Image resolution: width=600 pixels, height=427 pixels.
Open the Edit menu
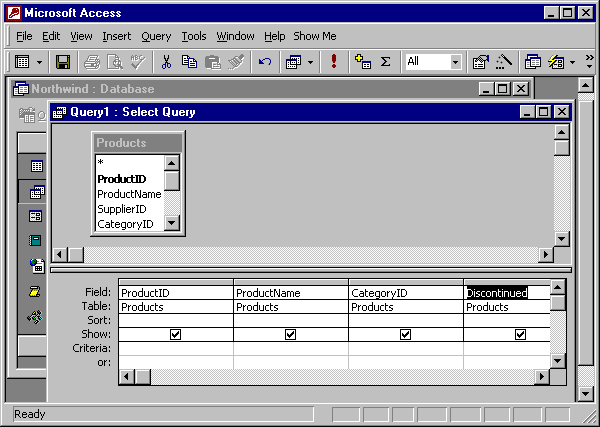coord(51,36)
